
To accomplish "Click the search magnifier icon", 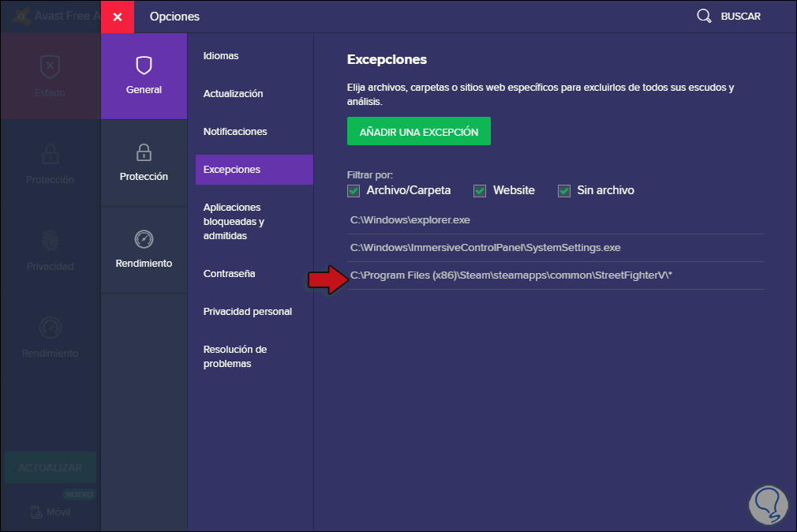I will (704, 17).
